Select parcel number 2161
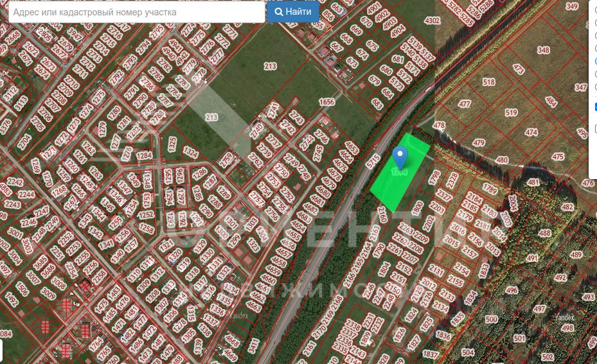Image resolution: width=597 pixels, height=364 pixels. [310, 349]
